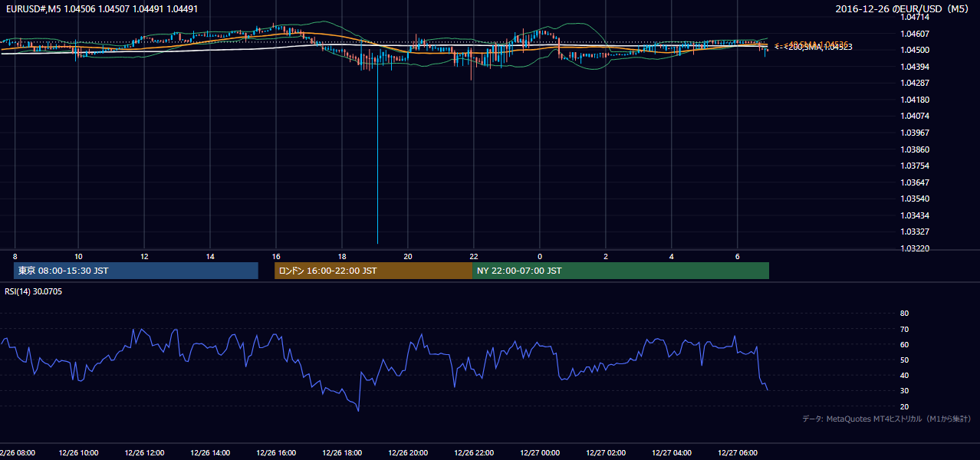Click bottom time label 12/27 02:00
This screenshot has width=980, height=460.
pos(606,453)
